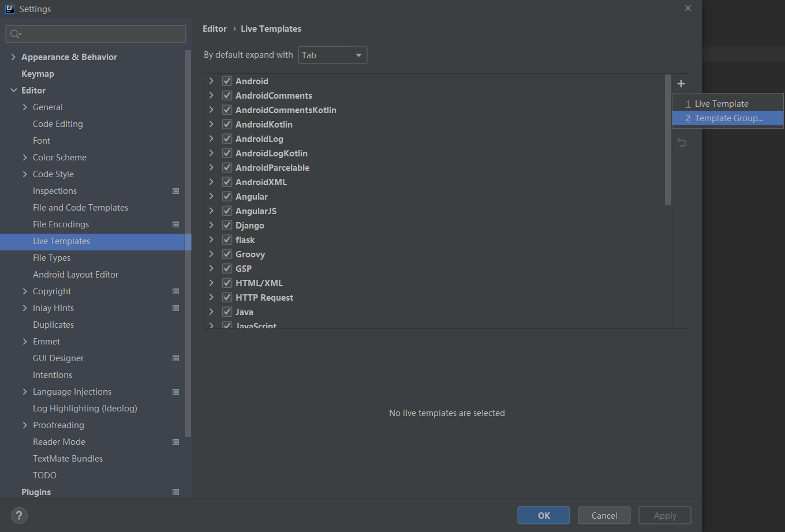Expand the AndroidXML template group
Screen dimensions: 785x532
211,182
